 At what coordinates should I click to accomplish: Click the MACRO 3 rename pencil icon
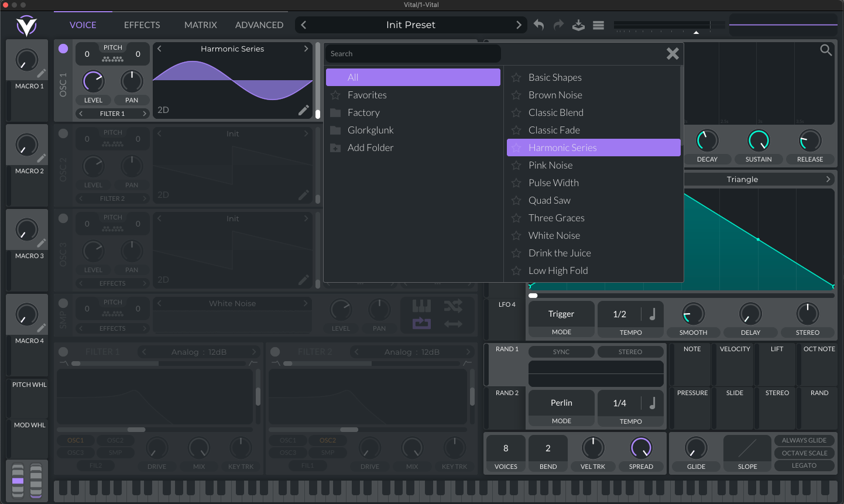(42, 243)
